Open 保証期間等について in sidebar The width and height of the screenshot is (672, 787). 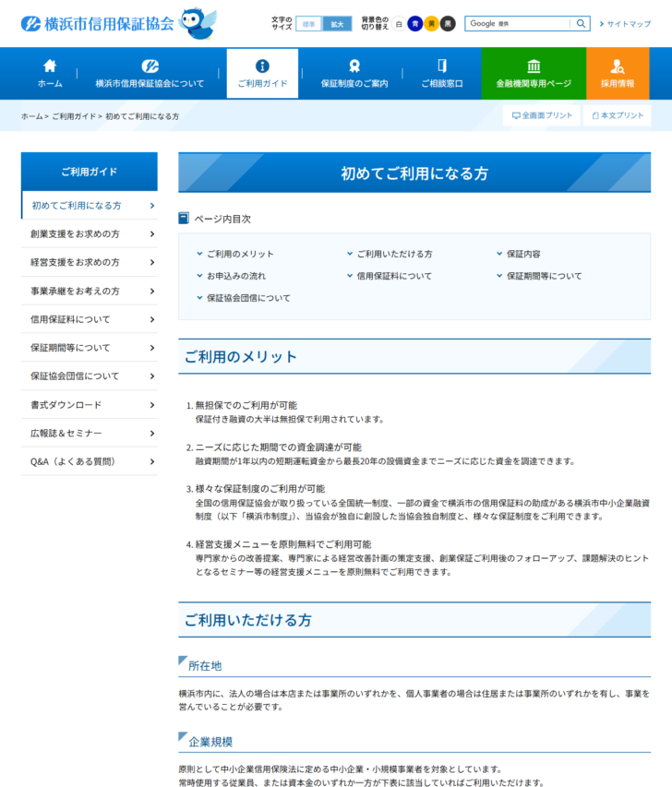[90, 348]
